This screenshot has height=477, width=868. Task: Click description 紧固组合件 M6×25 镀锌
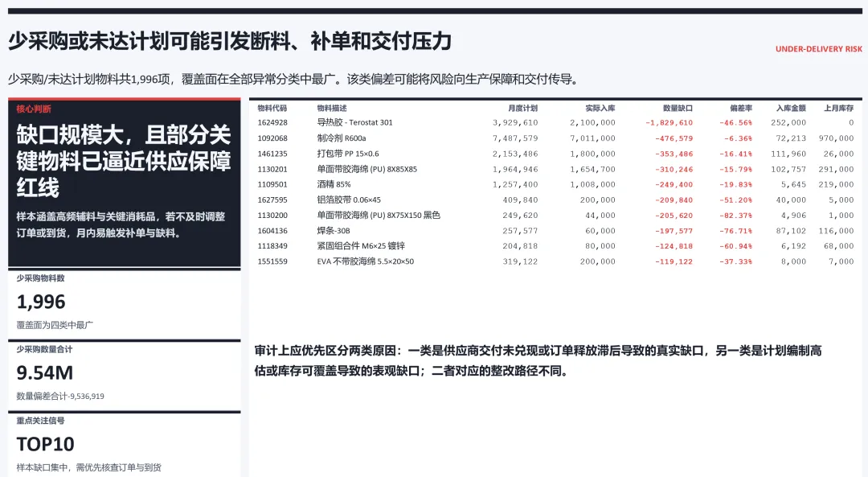[x=361, y=245]
